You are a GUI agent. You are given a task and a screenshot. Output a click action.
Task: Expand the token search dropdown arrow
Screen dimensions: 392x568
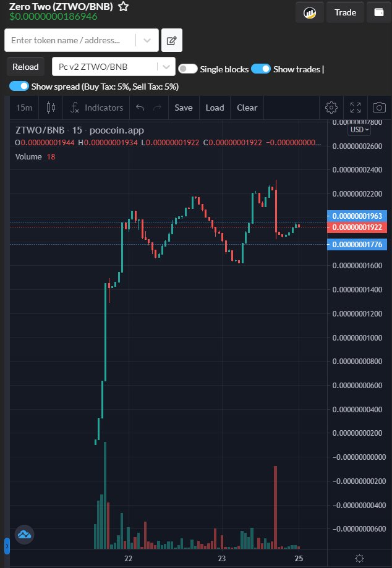[147, 40]
